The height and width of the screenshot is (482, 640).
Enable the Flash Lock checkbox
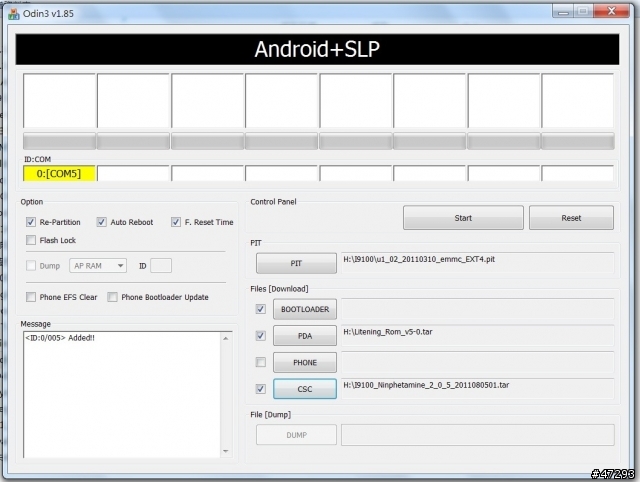coord(31,240)
